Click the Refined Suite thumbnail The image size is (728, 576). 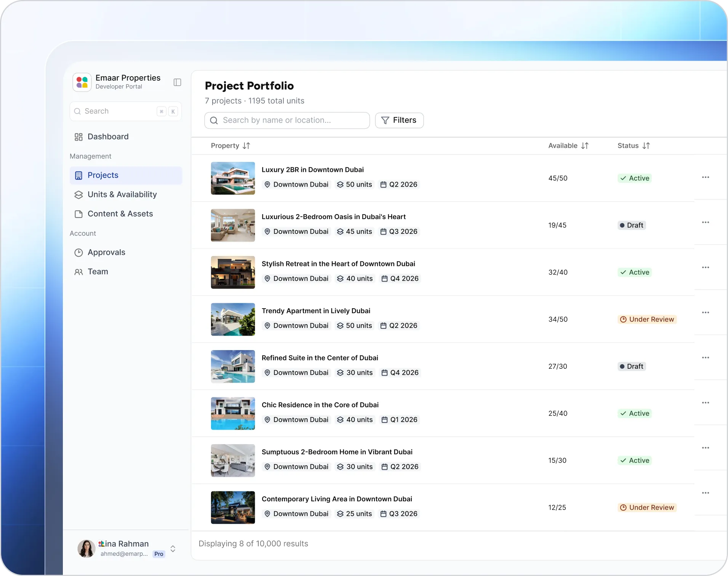pos(233,366)
